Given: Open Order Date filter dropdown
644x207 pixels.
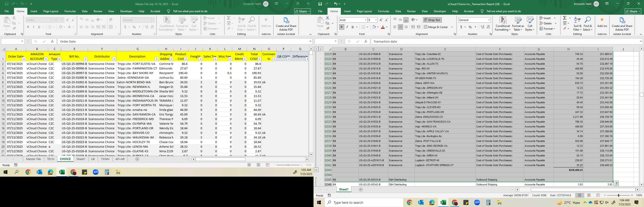Looking at the screenshot, I should point(24,59).
